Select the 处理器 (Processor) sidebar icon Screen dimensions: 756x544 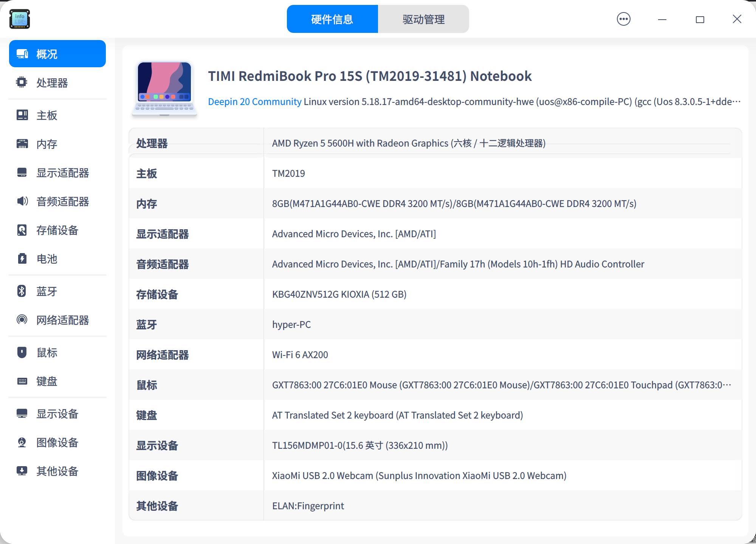click(x=22, y=83)
